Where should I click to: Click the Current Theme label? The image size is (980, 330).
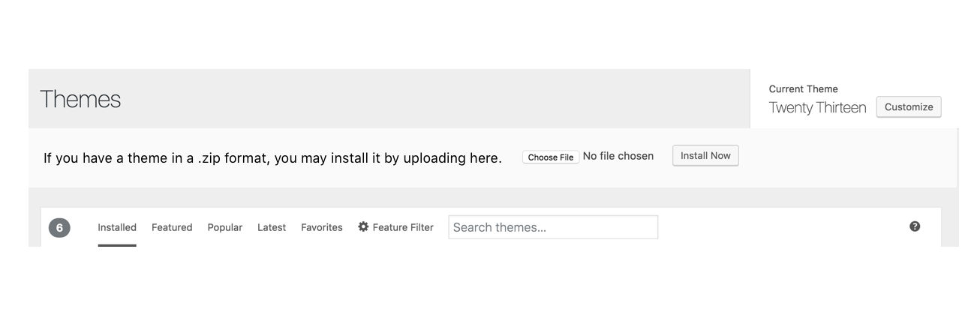[x=804, y=88]
